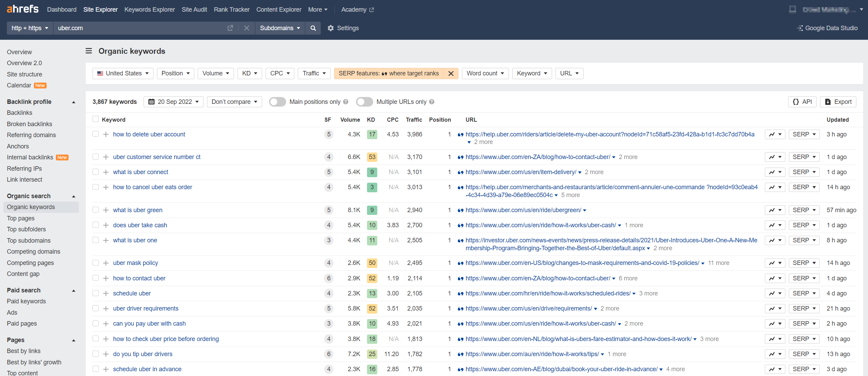
Task: Open the keyword link 'what is uber green'
Action: click(x=137, y=210)
